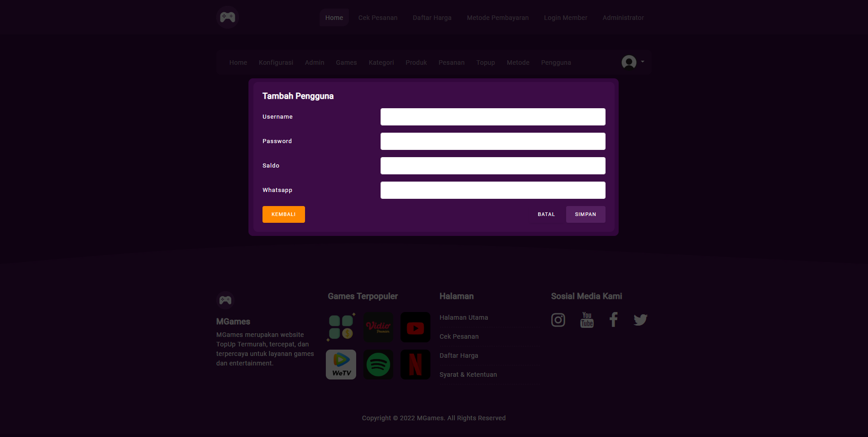The width and height of the screenshot is (868, 437).
Task: Go to Home in the top navigation
Action: 334,18
